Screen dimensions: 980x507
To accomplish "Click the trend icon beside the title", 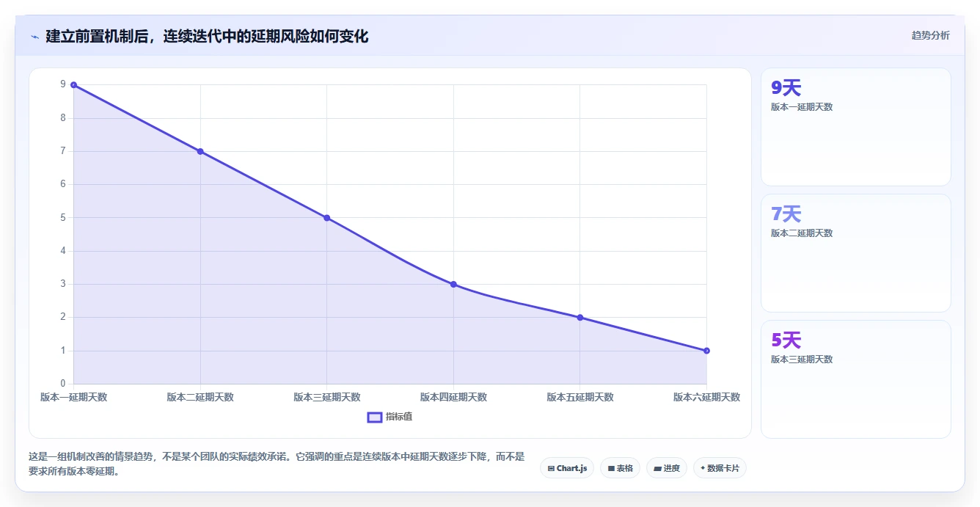I will [34, 36].
